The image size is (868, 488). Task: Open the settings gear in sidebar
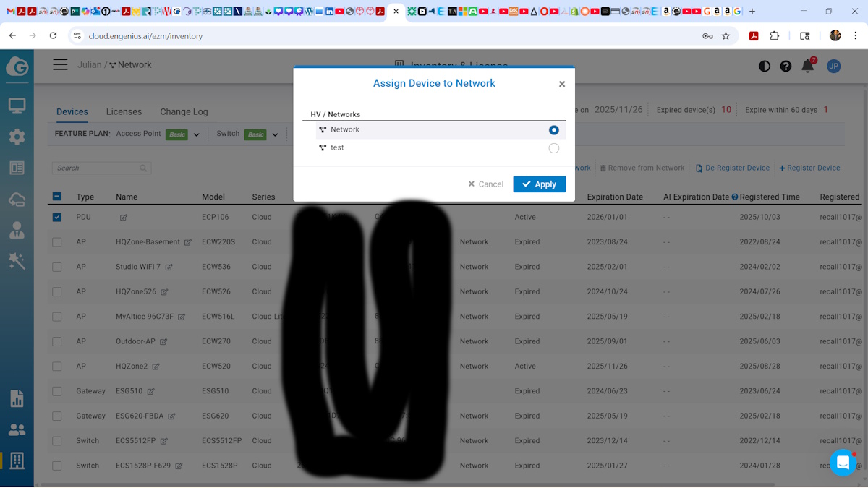(x=17, y=137)
